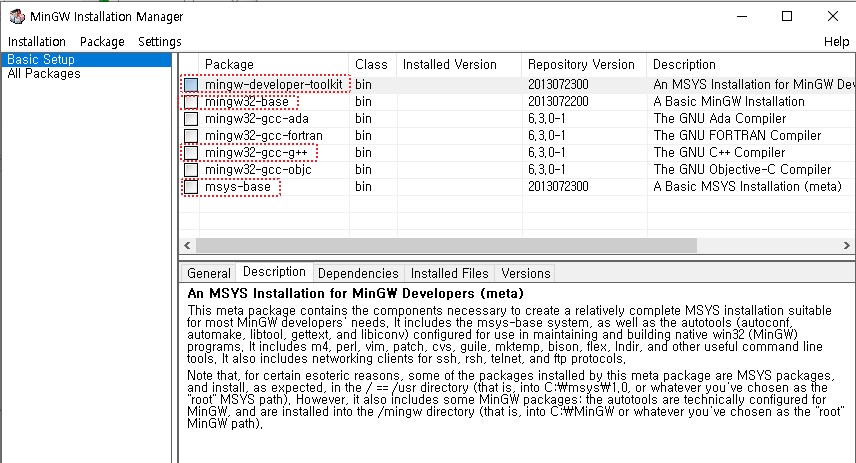This screenshot has width=856, height=463.
Task: Close the MinGW Installation Manager window
Action: point(833,16)
